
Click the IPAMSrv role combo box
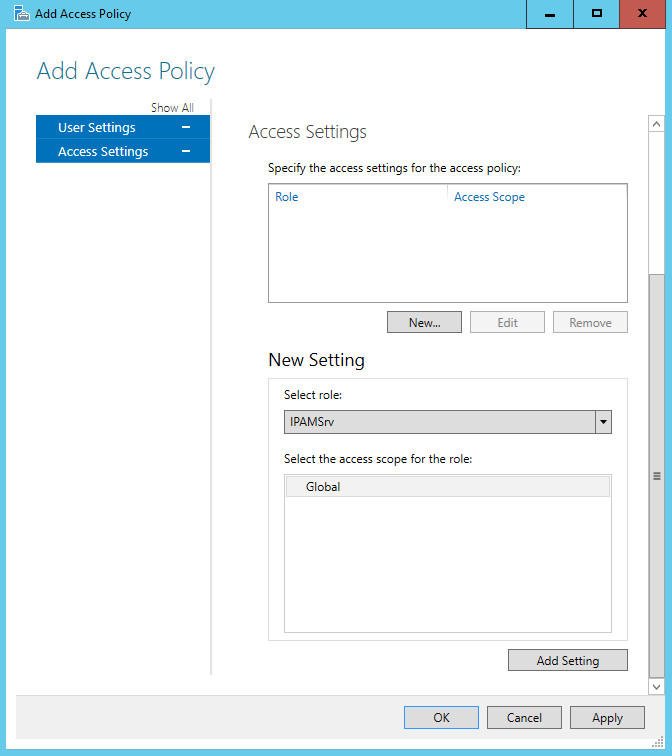(447, 422)
